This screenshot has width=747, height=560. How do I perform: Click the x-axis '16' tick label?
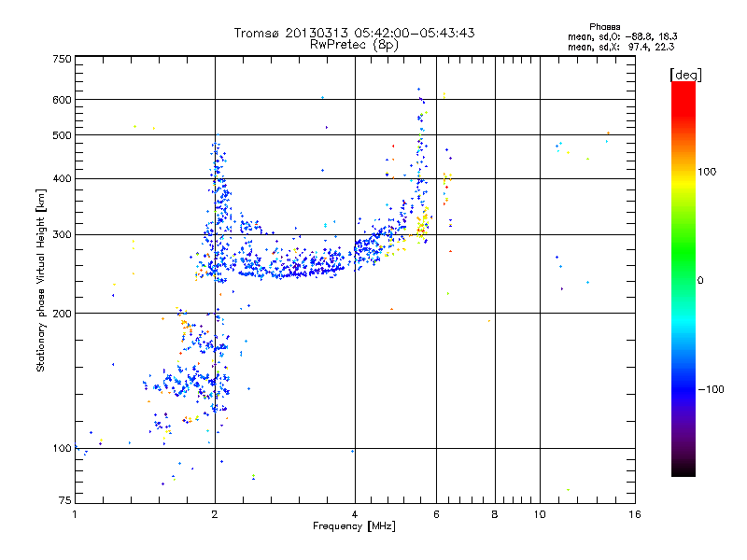pos(635,514)
